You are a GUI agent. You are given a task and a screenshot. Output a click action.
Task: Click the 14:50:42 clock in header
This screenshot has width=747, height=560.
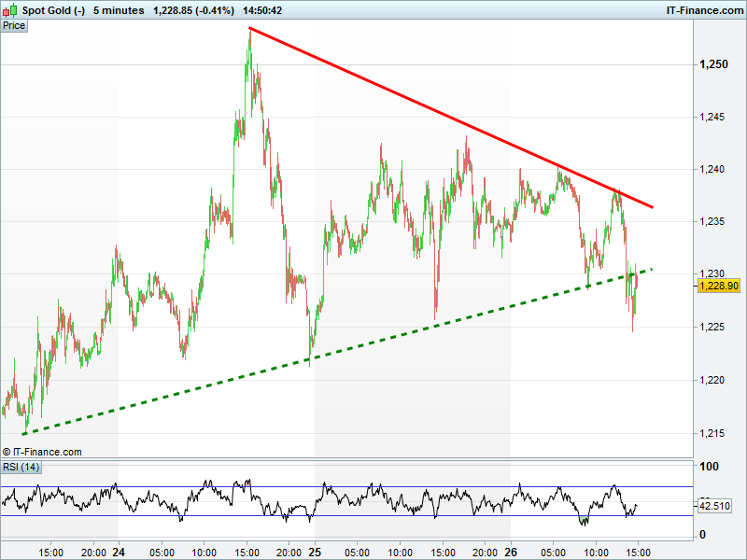(261, 10)
